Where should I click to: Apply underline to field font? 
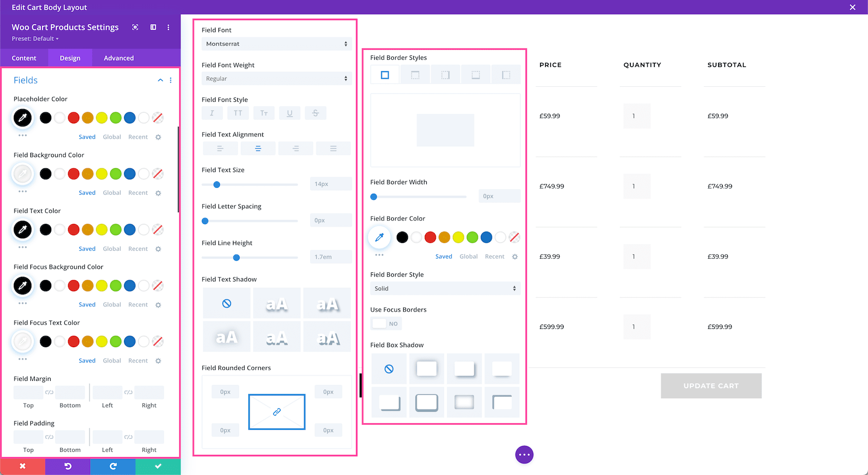[x=289, y=112]
